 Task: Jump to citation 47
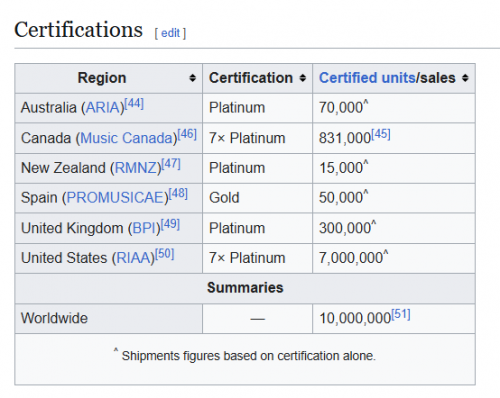tap(171, 164)
